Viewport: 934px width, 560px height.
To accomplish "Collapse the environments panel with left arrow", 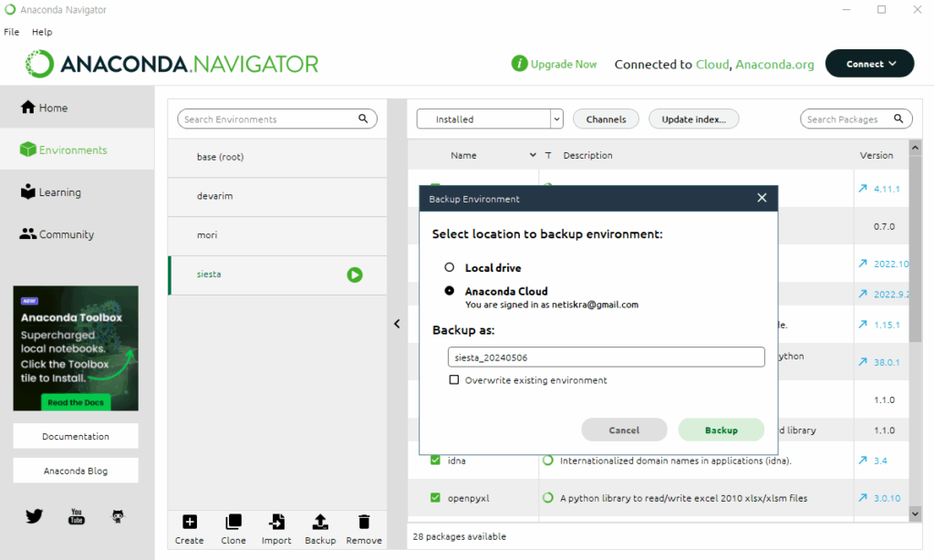I will coord(397,324).
